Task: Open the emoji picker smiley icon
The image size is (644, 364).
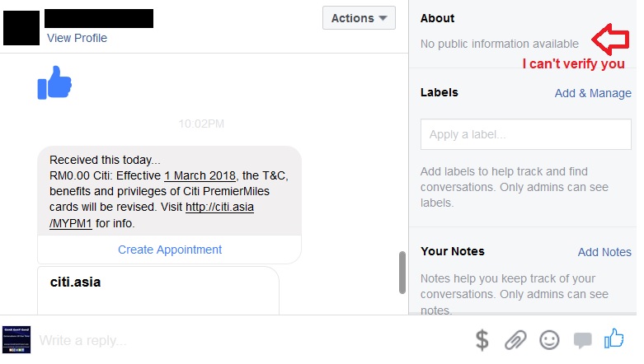Action: [549, 339]
